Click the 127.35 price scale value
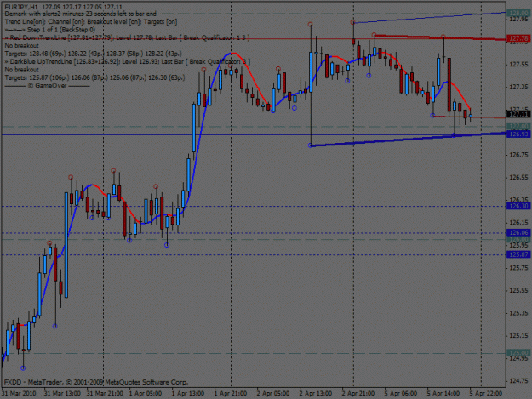This screenshot has width=532, height=399. point(518,87)
